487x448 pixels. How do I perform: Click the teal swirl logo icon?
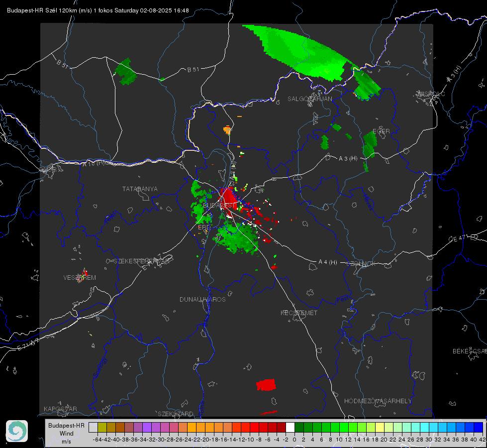point(17,431)
